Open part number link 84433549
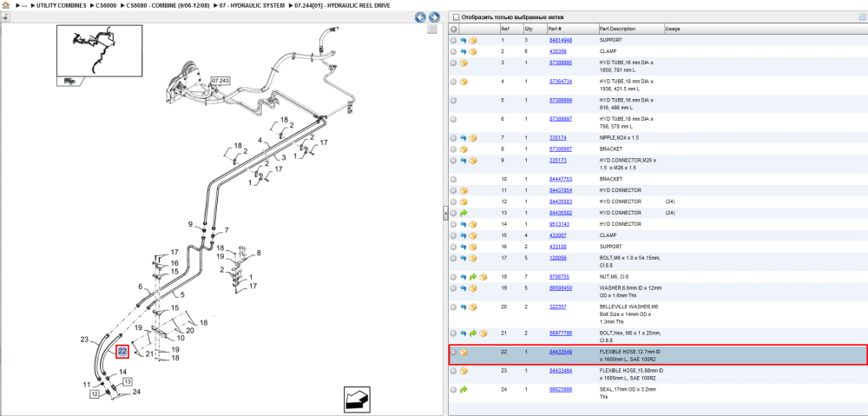 point(560,352)
